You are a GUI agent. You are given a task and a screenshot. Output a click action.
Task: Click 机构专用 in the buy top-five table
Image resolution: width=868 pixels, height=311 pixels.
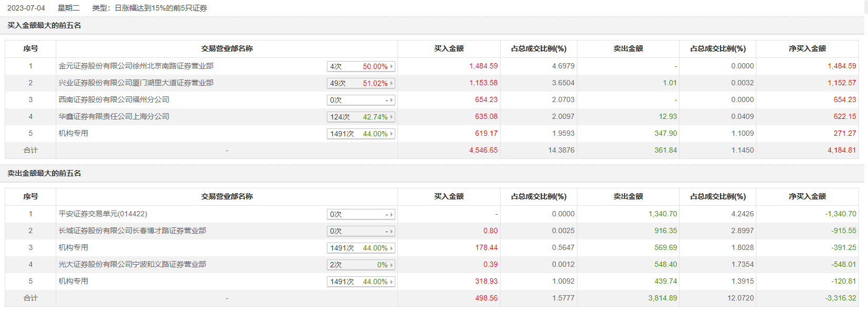(x=73, y=133)
